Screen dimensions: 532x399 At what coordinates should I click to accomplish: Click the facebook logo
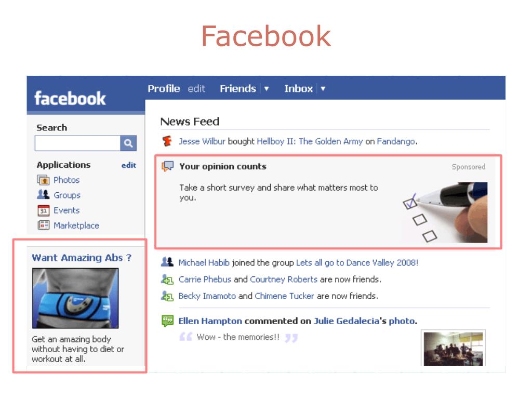click(70, 98)
